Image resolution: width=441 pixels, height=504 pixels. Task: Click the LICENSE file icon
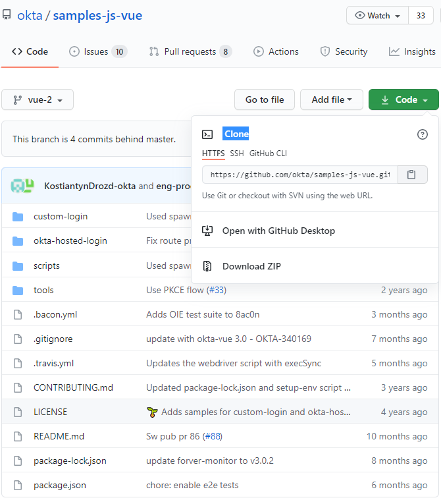point(18,412)
